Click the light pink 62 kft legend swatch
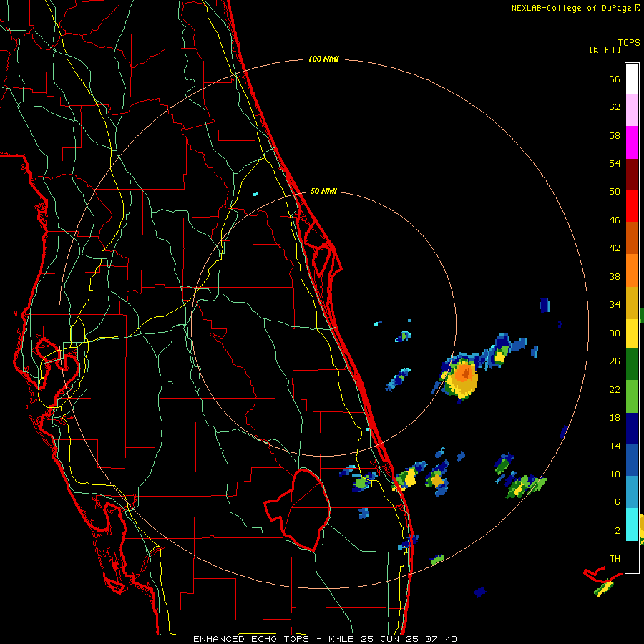Viewport: 644px width, 644px height. pyautogui.click(x=632, y=109)
